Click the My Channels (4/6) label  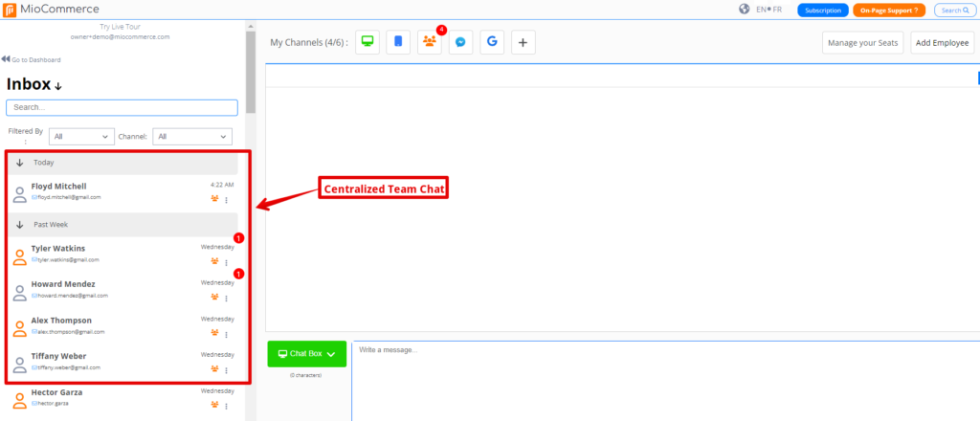coord(309,43)
